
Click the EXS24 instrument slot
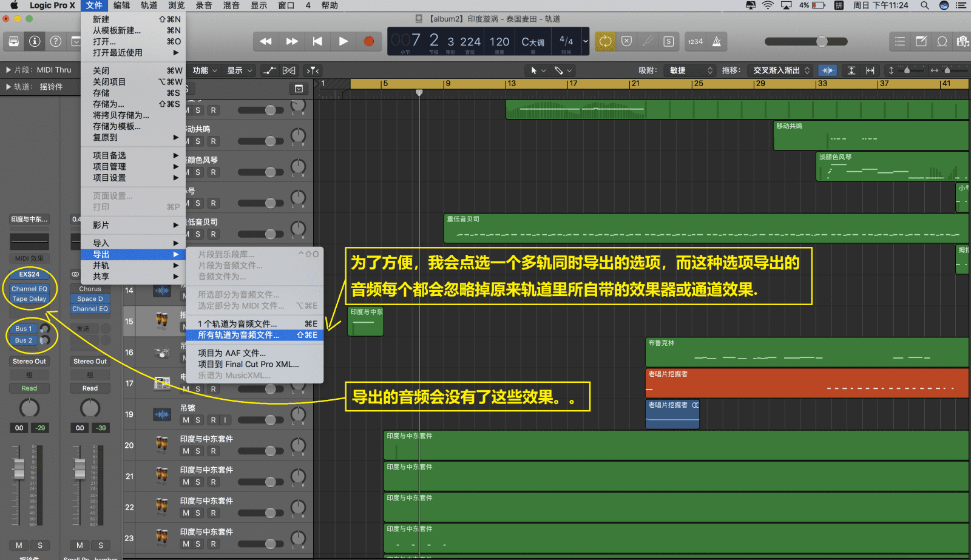pyautogui.click(x=29, y=274)
